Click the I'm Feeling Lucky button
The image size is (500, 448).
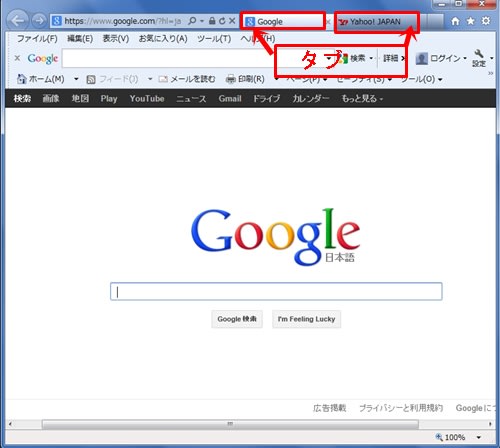(306, 319)
